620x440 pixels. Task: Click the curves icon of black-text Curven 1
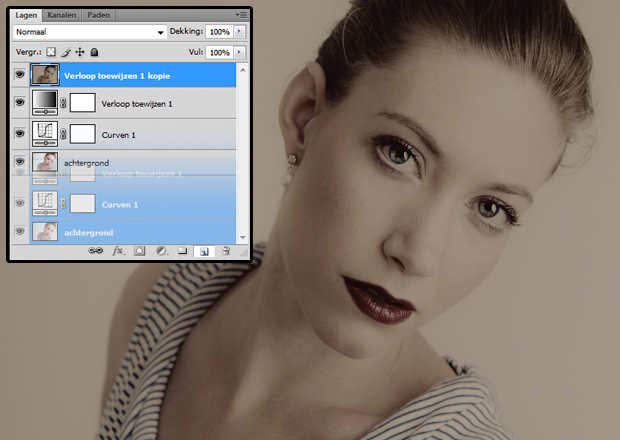[45, 134]
